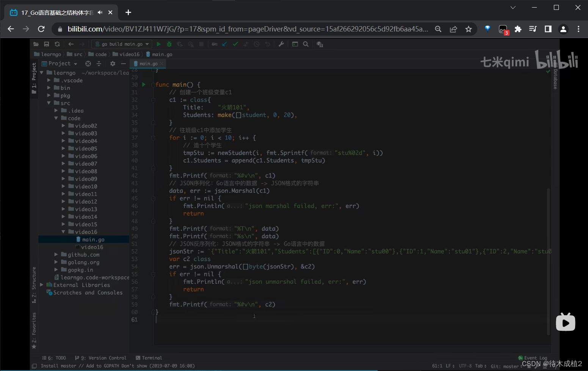Open the Project view dropdown
Viewport: 588px width, 371px height.
pos(60,63)
